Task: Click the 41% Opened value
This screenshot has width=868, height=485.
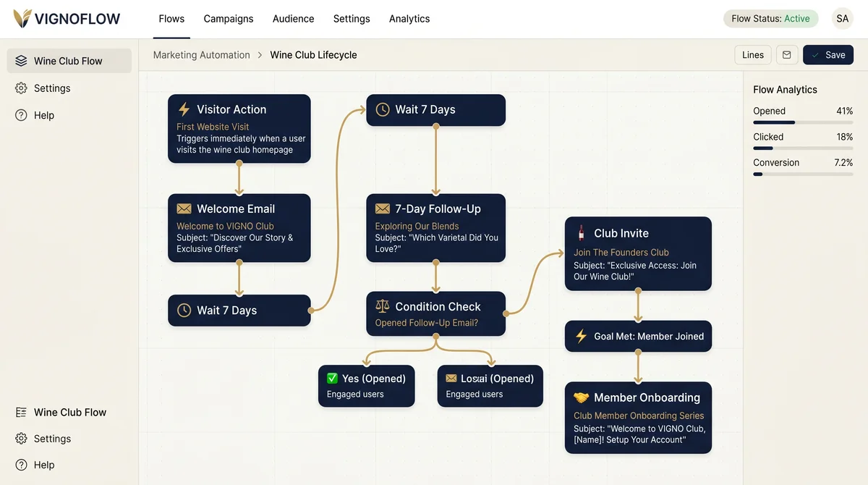Action: tap(844, 111)
